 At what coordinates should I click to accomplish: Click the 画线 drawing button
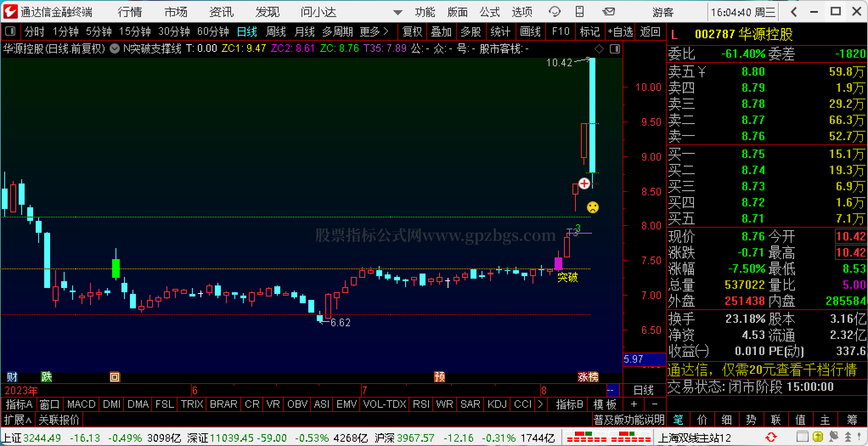pyautogui.click(x=530, y=31)
